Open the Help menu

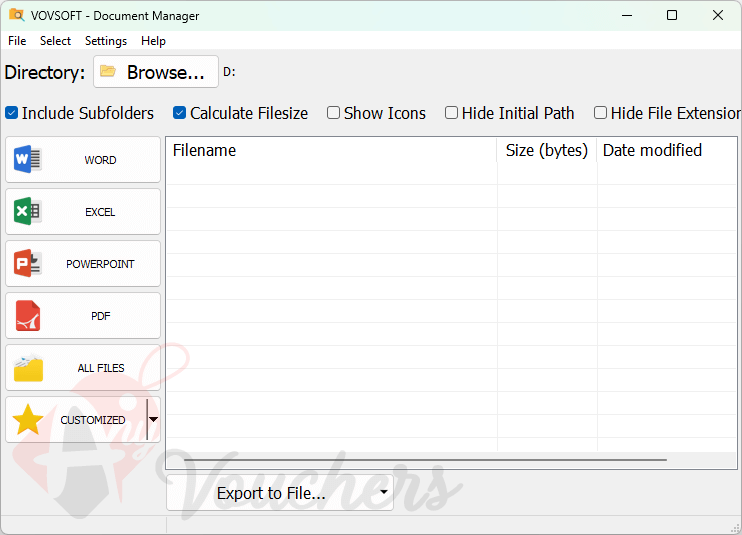(153, 41)
